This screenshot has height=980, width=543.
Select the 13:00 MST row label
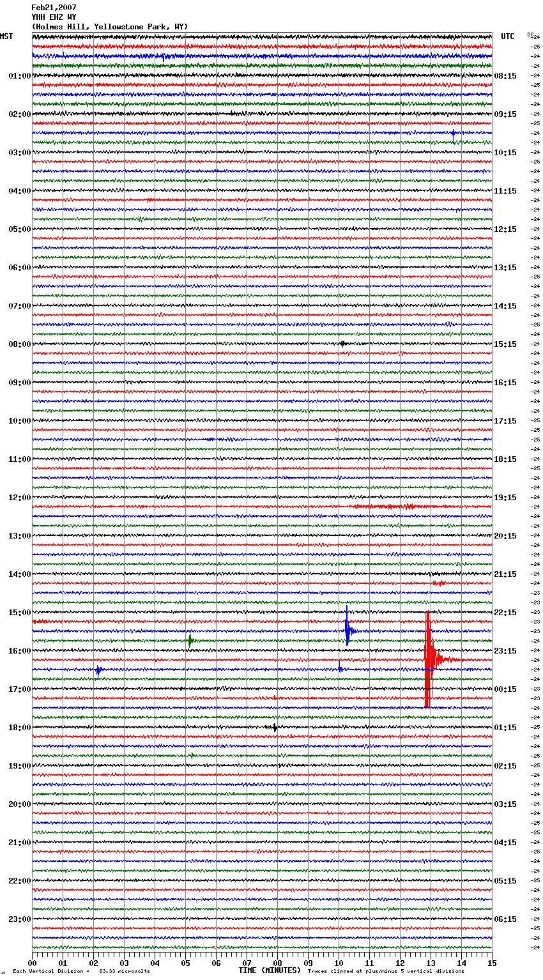(19, 536)
